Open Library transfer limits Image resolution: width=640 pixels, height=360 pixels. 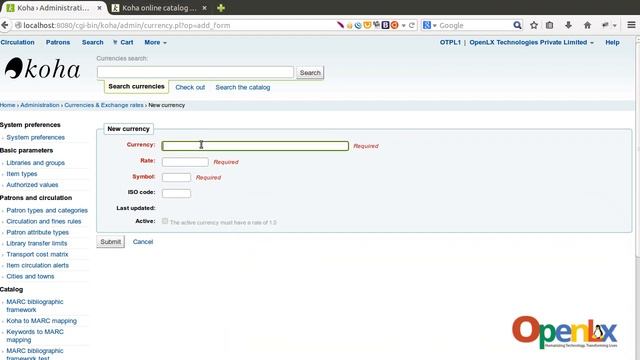point(37,244)
